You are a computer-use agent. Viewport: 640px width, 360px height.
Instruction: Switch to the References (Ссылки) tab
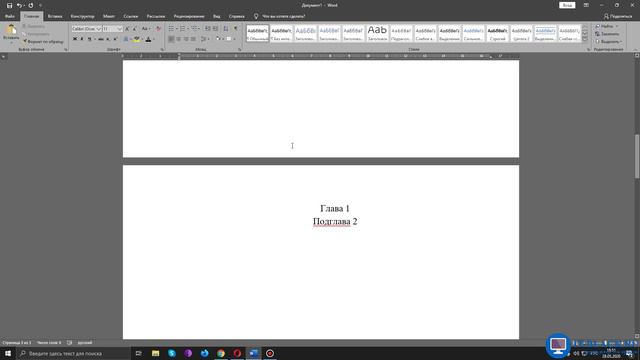point(131,16)
